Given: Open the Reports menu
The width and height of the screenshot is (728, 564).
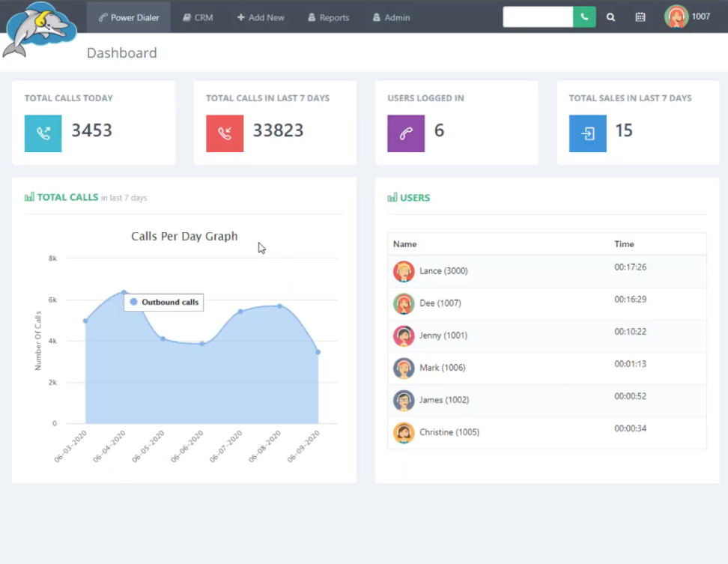Looking at the screenshot, I should 328,16.
